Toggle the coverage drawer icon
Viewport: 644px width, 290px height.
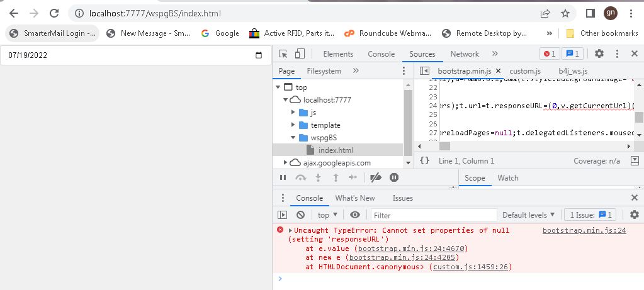635,161
